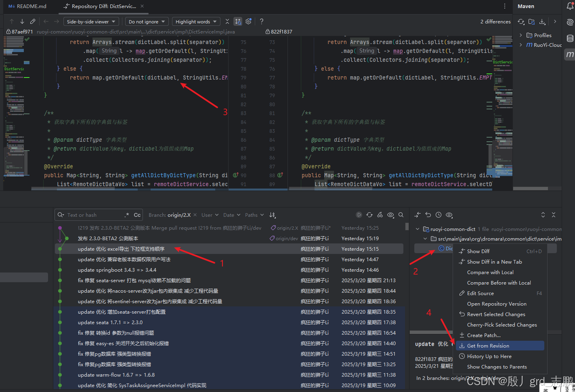This screenshot has height=392, width=575.
Task: Toggle the synchronize scrolling icon
Action: tap(238, 21)
